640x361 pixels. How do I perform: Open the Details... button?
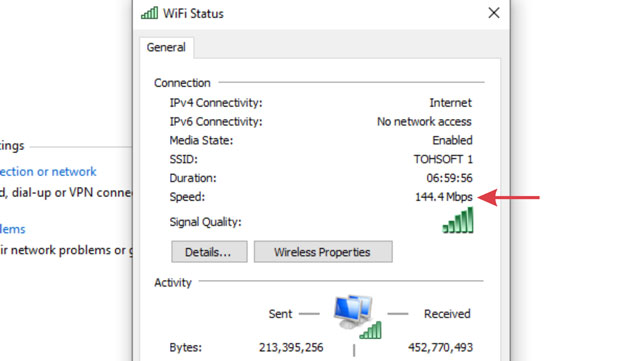click(x=209, y=252)
